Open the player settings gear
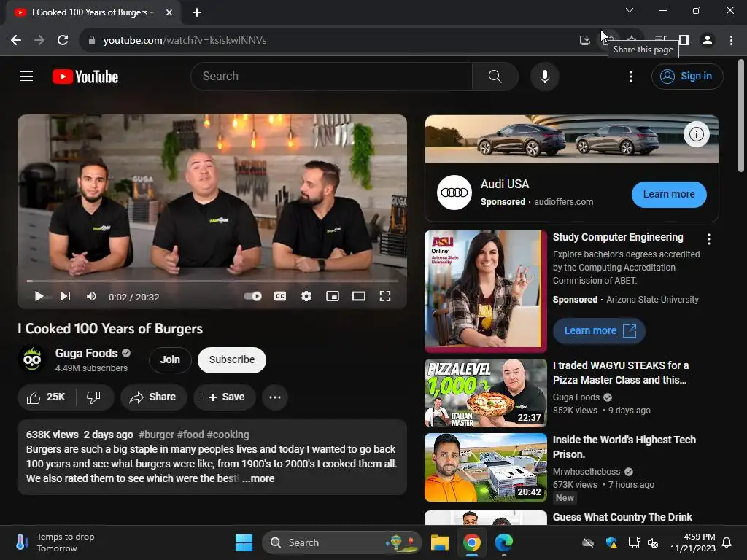Screen dimensions: 747x560 click(306, 296)
